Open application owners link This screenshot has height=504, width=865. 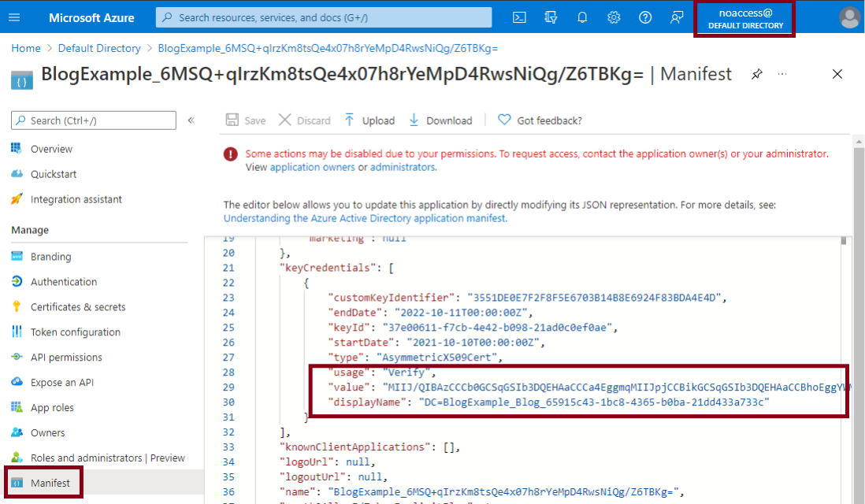[312, 167]
